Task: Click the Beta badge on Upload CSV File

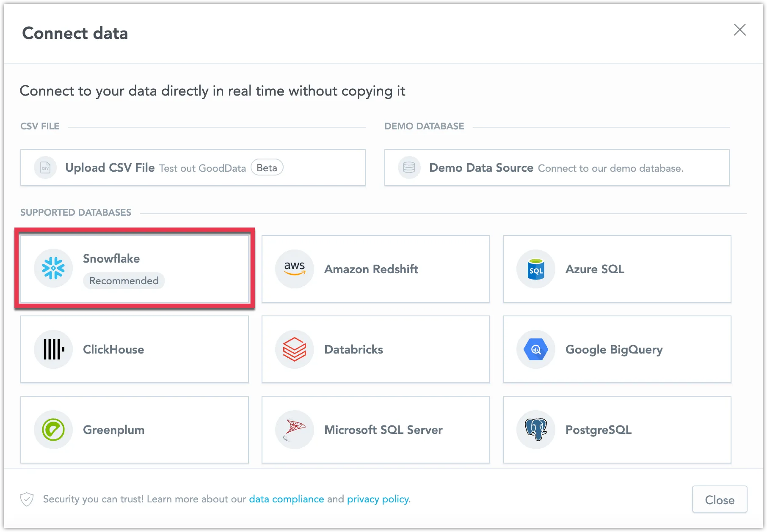Action: point(267,167)
